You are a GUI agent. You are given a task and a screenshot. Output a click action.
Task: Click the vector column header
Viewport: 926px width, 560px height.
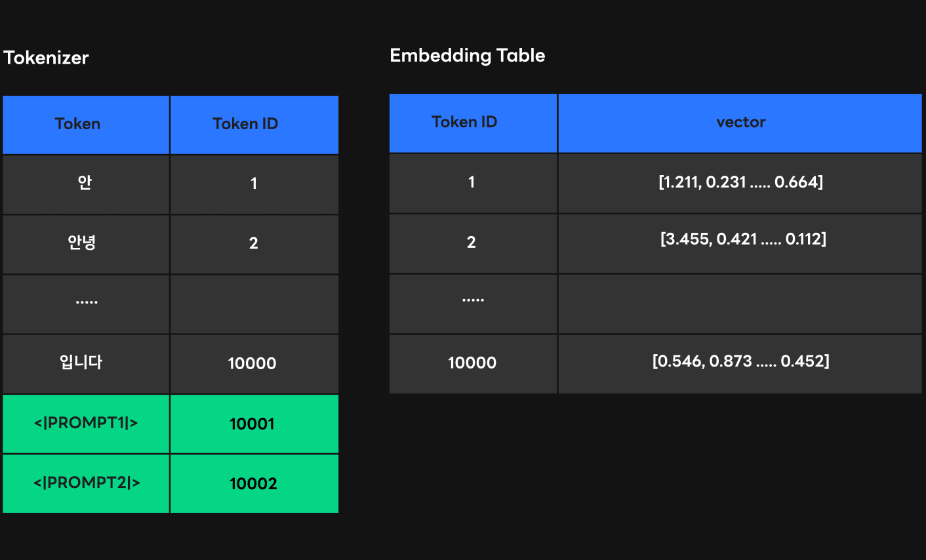point(740,123)
